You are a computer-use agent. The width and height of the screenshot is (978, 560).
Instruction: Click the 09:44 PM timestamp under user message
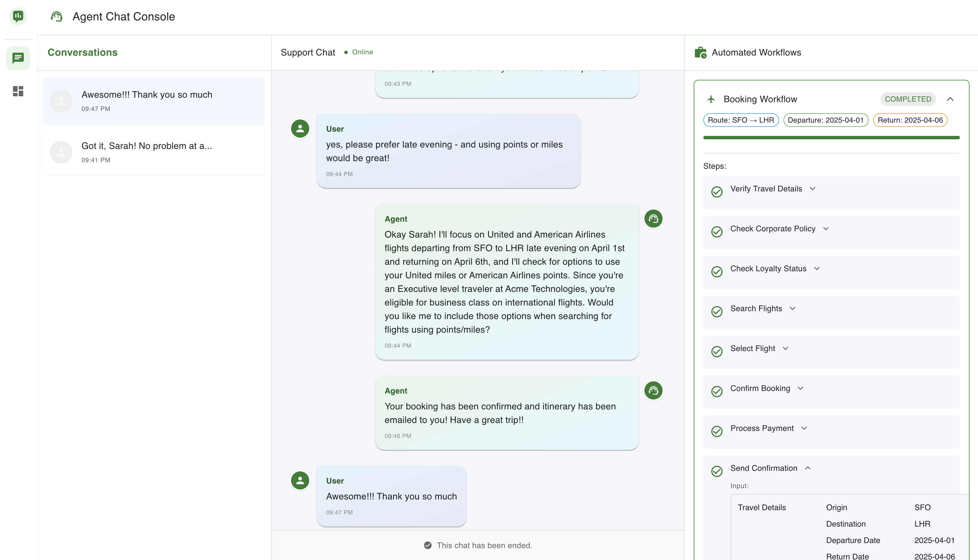339,174
